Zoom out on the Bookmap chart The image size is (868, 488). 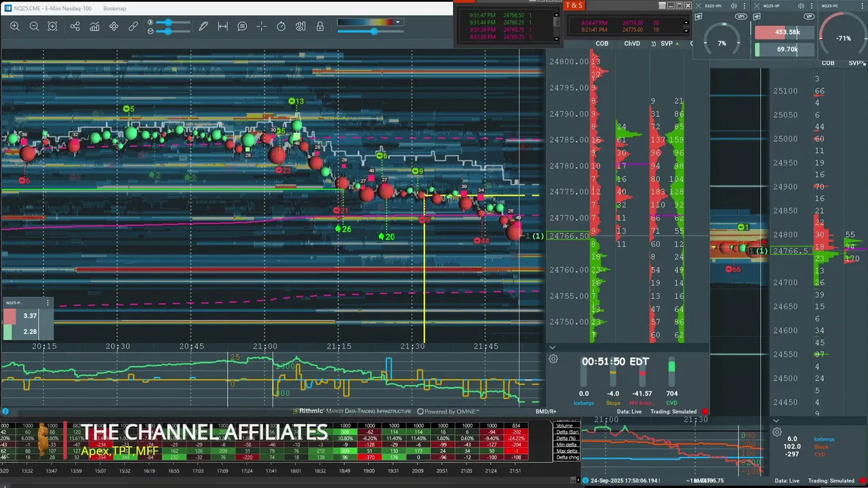click(x=34, y=26)
